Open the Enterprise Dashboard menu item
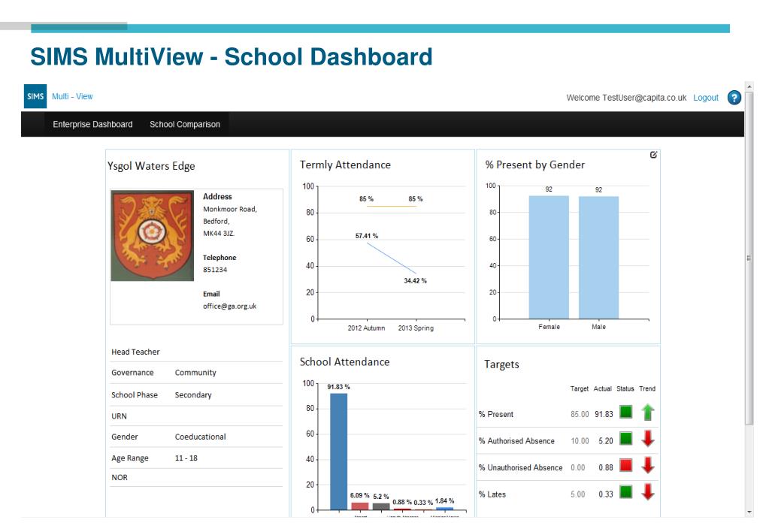This screenshot has width=769, height=532. pyautogui.click(x=92, y=124)
